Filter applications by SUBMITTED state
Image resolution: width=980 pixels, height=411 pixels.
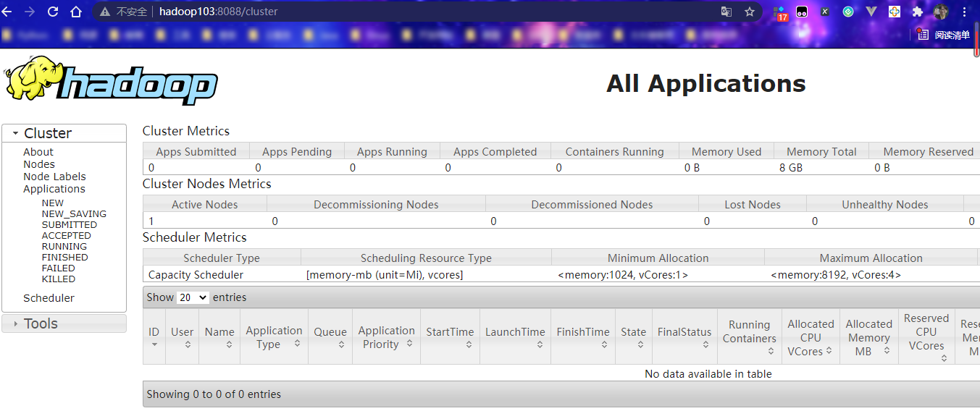click(x=70, y=225)
